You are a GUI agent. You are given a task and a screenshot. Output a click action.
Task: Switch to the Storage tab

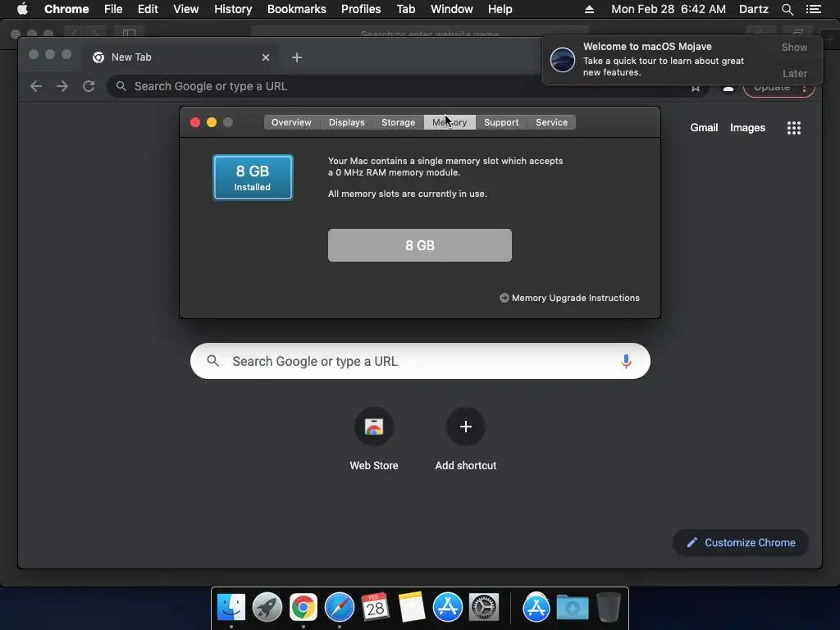click(398, 122)
